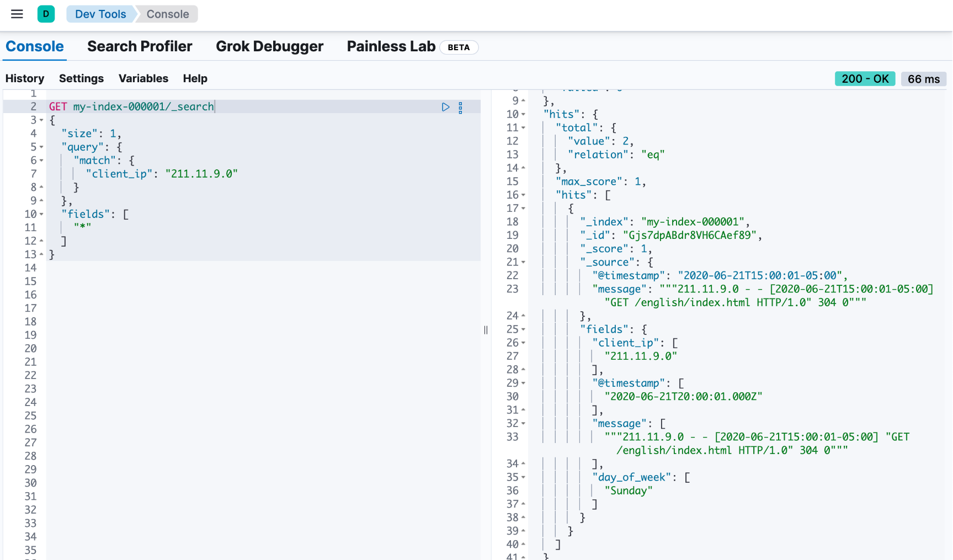Open the request options three-dot menu
Viewport: 953px width, 560px height.
pos(460,108)
